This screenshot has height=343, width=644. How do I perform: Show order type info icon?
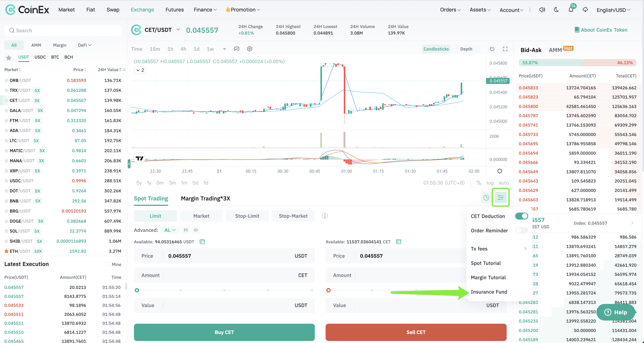(325, 216)
